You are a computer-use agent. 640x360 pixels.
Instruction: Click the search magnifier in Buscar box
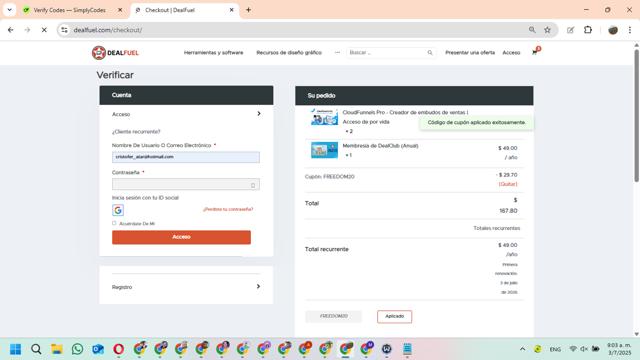coord(430,53)
